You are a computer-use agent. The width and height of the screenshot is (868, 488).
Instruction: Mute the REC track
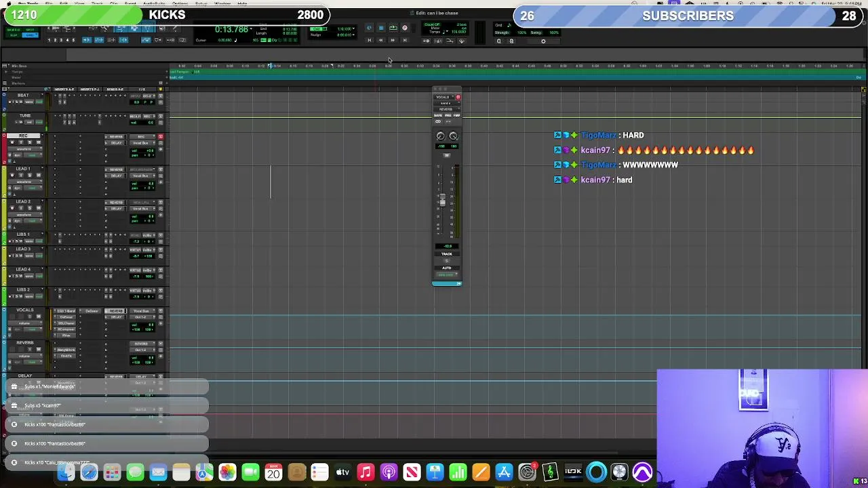(39, 142)
